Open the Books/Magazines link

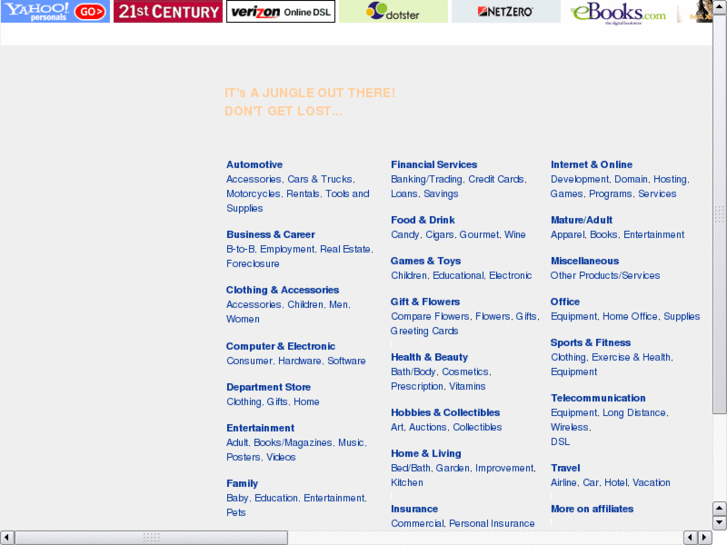tap(293, 442)
